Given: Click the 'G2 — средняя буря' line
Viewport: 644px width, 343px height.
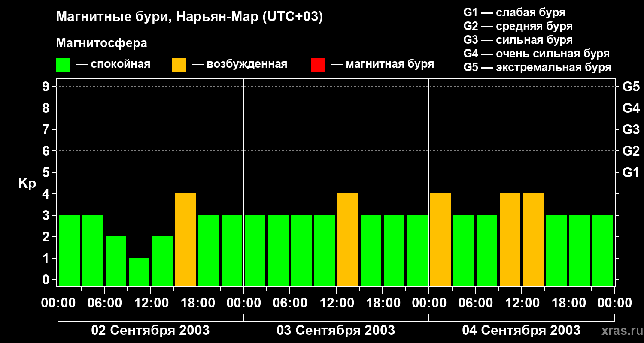Looking at the screenshot, I should (x=518, y=26).
